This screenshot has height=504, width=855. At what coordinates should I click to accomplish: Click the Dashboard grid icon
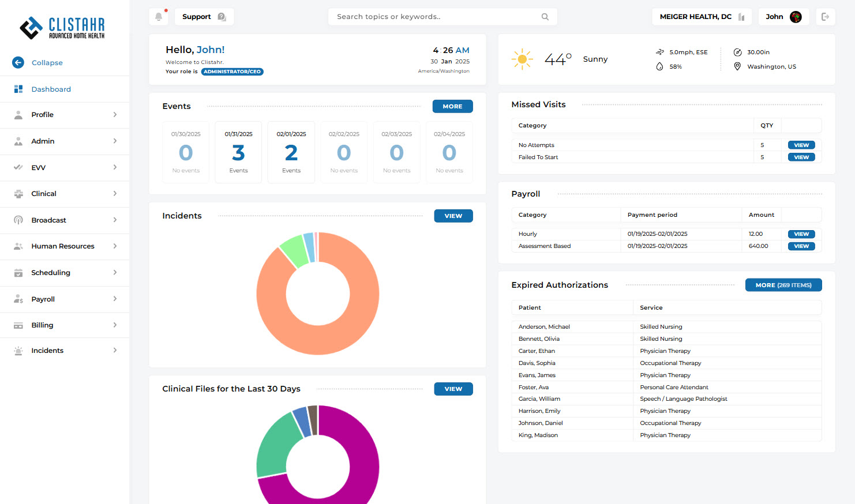pos(18,89)
